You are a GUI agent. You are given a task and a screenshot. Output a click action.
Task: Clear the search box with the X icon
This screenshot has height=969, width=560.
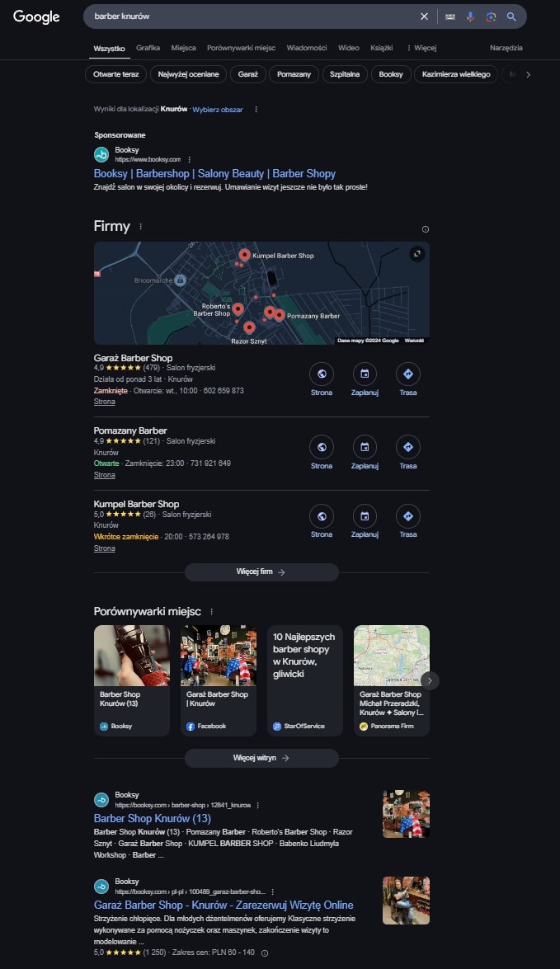424,16
